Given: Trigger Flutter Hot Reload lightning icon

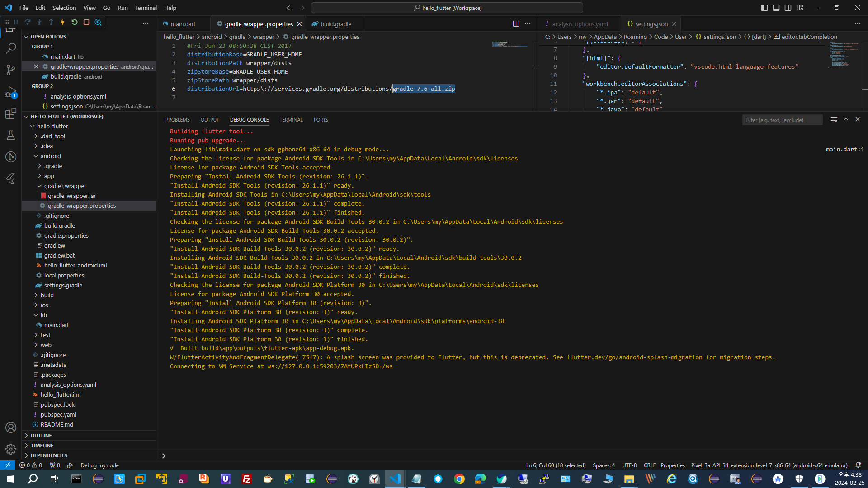Looking at the screenshot, I should point(63,22).
